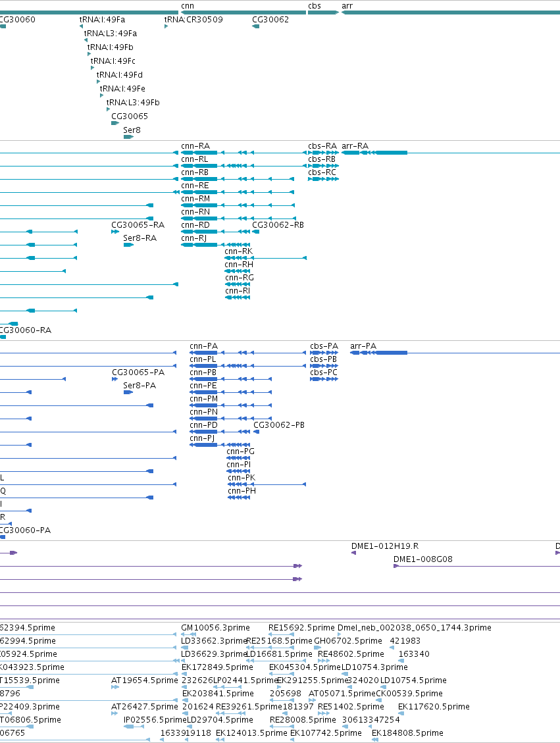
Task: Select the DME1-008G08 feature label
Action: [422, 559]
